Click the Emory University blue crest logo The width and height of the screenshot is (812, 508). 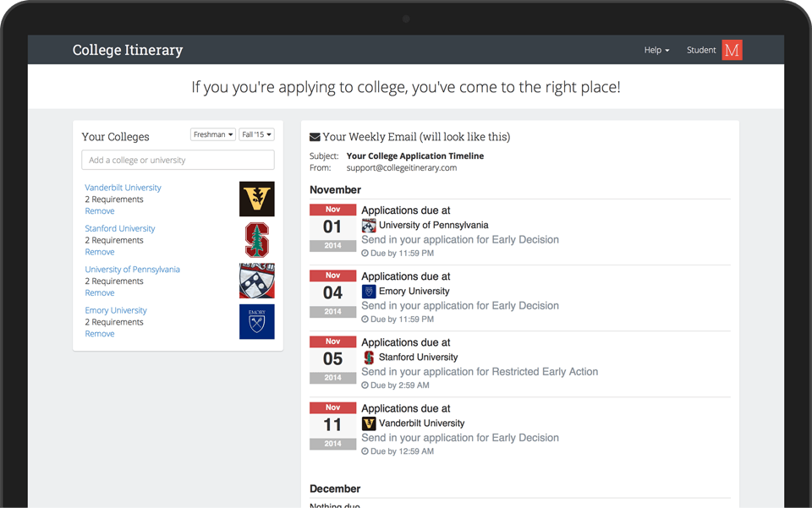point(256,322)
